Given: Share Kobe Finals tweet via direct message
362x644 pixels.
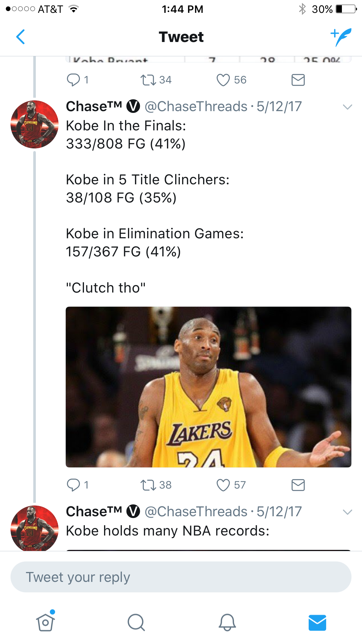Looking at the screenshot, I should 298,485.
